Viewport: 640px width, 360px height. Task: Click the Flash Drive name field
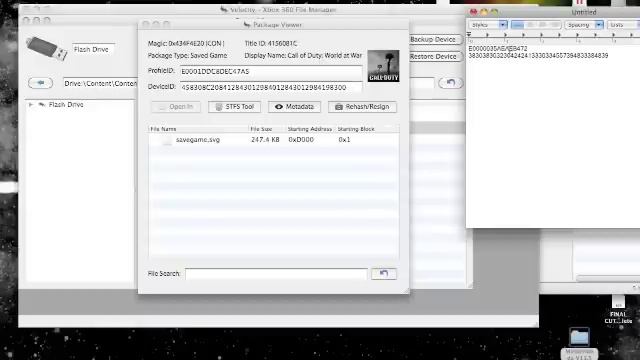click(93, 49)
